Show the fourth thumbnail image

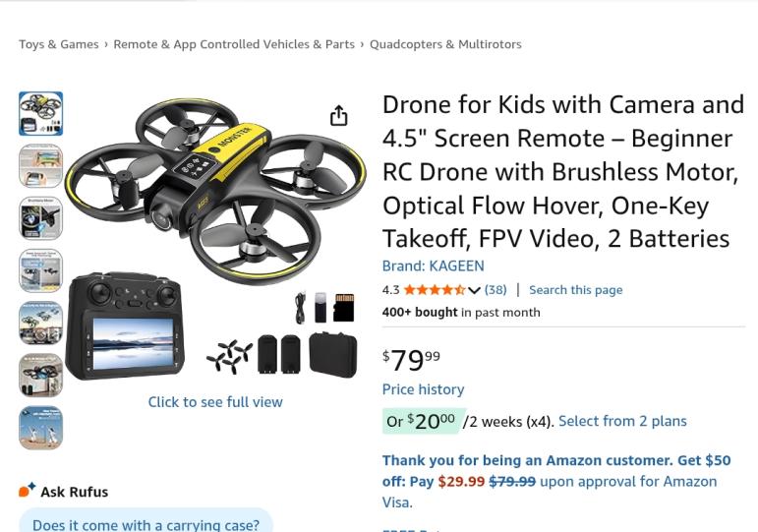(x=40, y=270)
